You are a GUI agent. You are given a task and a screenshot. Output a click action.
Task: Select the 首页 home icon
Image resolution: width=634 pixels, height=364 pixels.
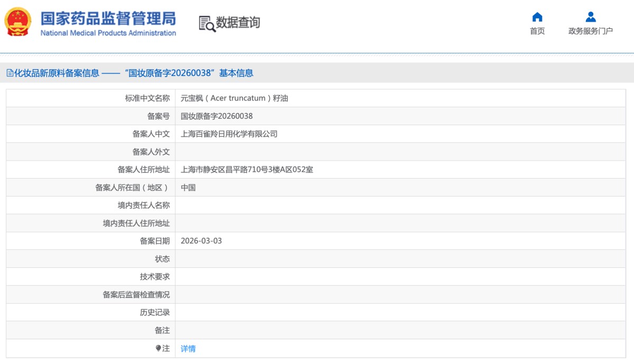click(x=537, y=17)
